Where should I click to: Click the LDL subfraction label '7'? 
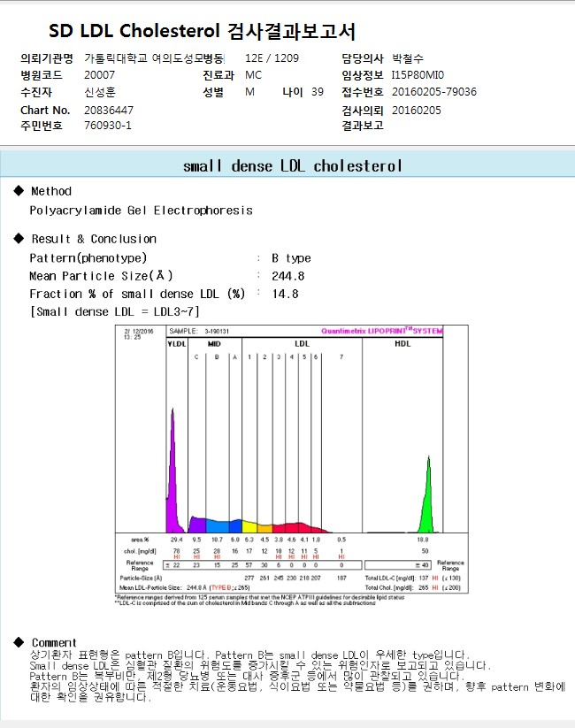pyautogui.click(x=341, y=357)
